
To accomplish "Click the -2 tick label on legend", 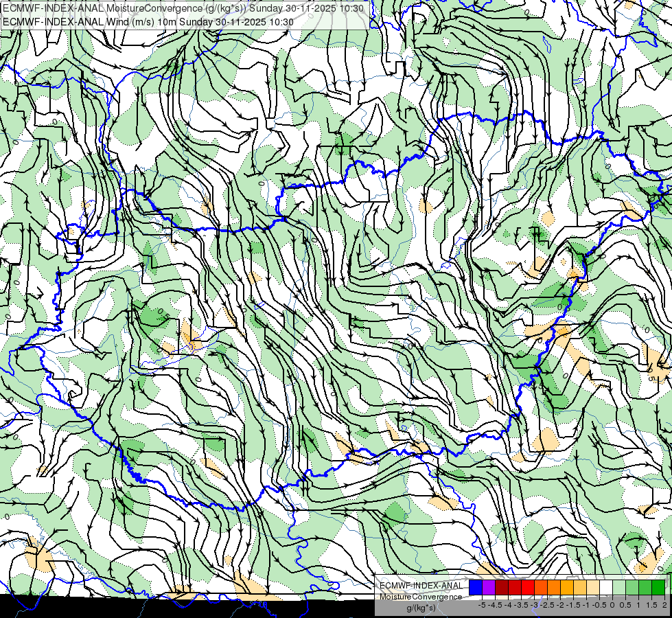I will coord(561,605).
